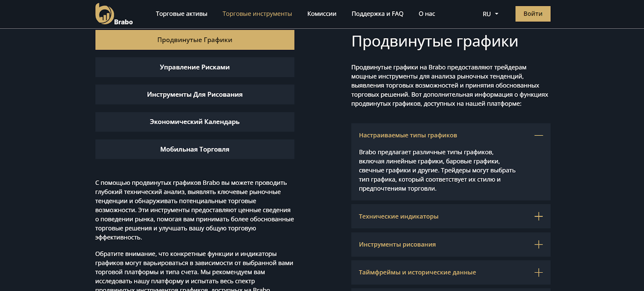Viewport: 644px width, 291px height.
Task: Expand Таймфреймы и исторические данные accordion
Action: pyautogui.click(x=451, y=273)
